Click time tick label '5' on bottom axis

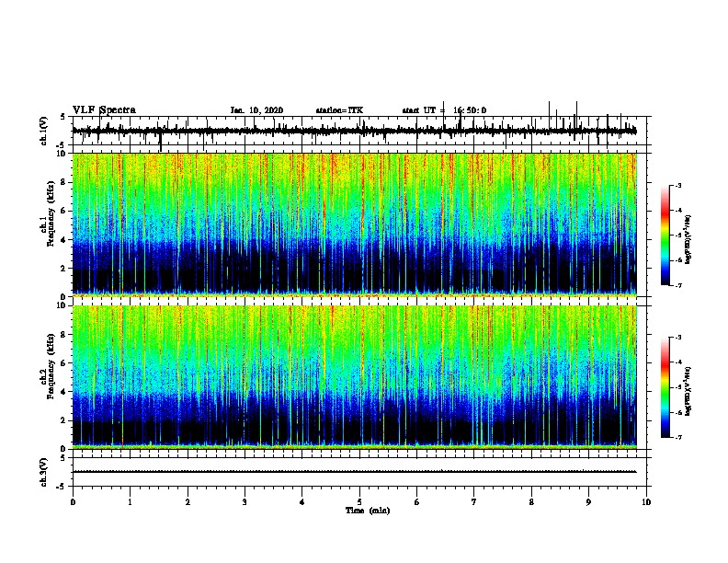click(x=359, y=502)
